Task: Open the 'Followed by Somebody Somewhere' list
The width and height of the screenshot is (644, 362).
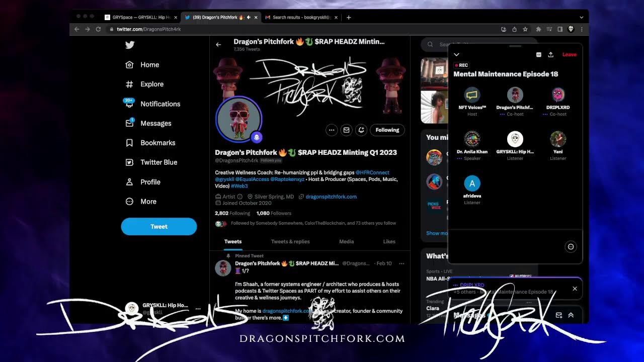Action: [x=313, y=223]
